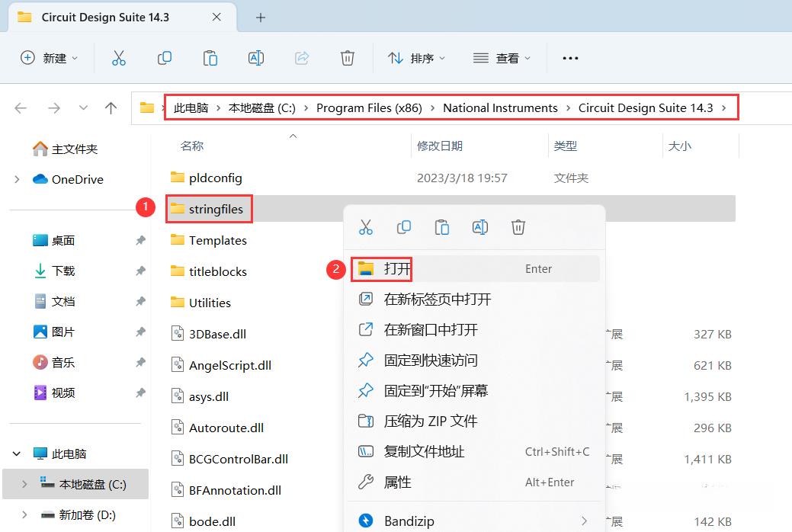Collapse the 此电脑 tree node chevron
The height and width of the screenshot is (532, 792).
[x=17, y=453]
